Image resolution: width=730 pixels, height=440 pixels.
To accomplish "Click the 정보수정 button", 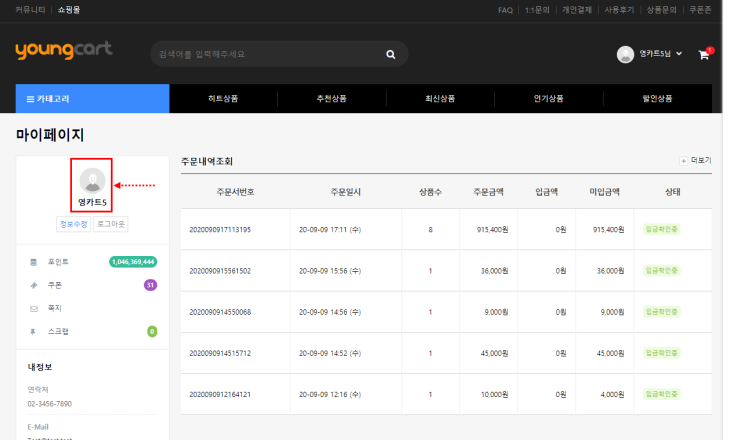I will (73, 224).
